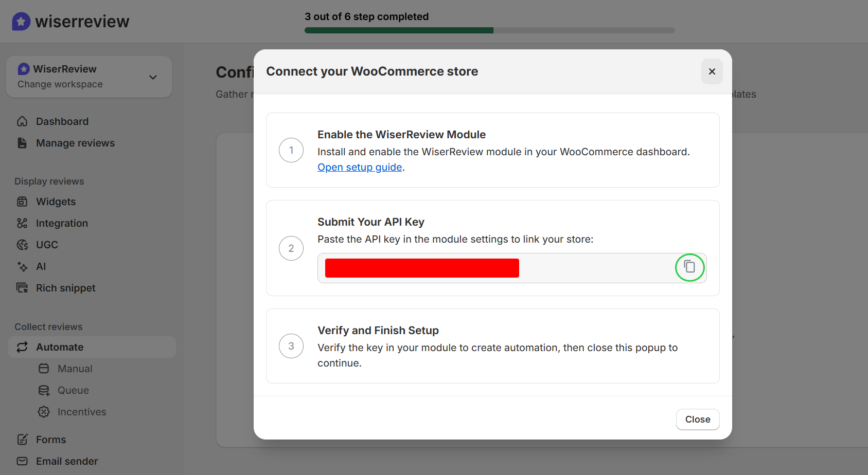868x475 pixels.
Task: Switch to the Automate section
Action: 59,346
